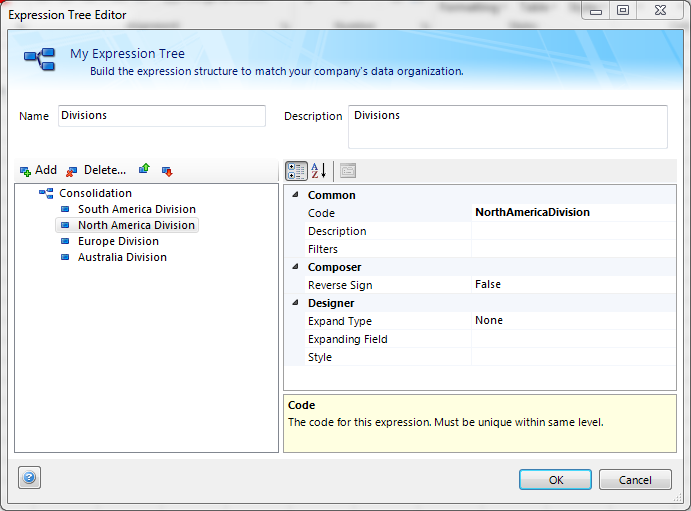The width and height of the screenshot is (691, 511).
Task: Switch property grid to Categorized view
Action: [x=296, y=170]
